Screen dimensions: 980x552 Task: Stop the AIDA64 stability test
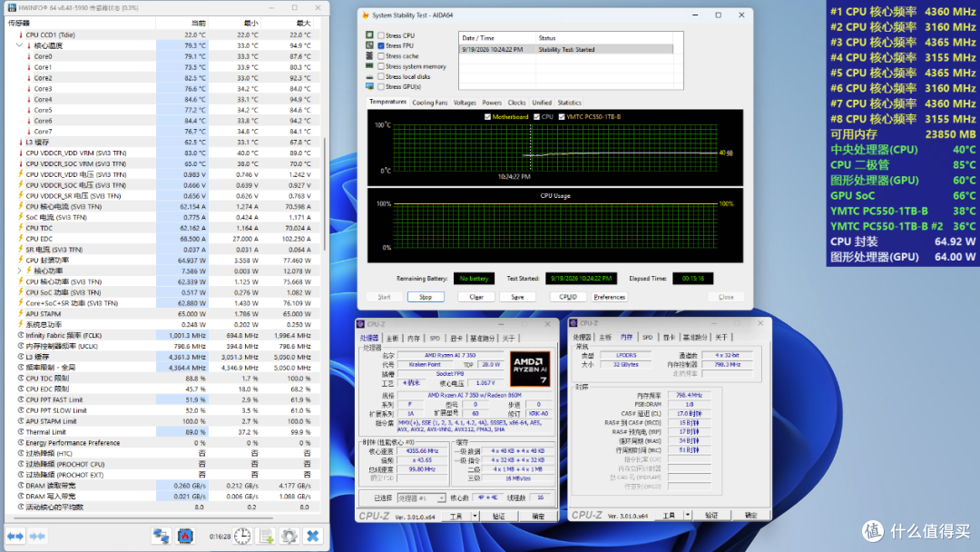pyautogui.click(x=426, y=297)
